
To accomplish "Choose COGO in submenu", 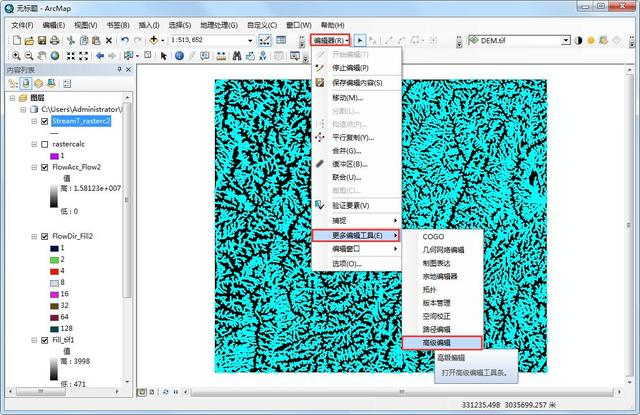I will (x=442, y=237).
